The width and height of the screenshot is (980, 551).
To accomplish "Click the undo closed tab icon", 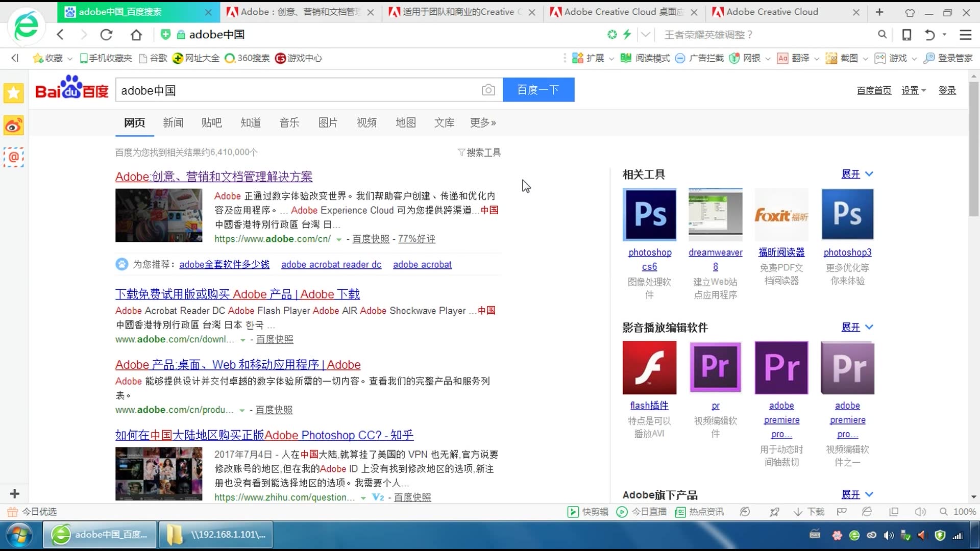I will click(929, 35).
